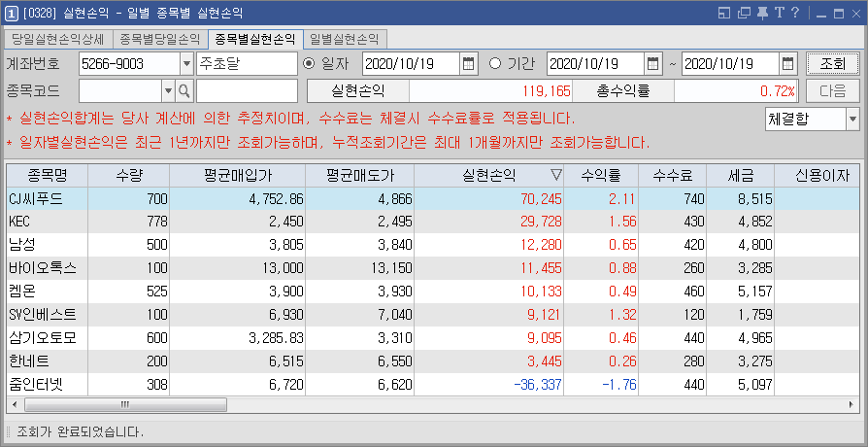Select the SV인베스트 row

point(433,315)
